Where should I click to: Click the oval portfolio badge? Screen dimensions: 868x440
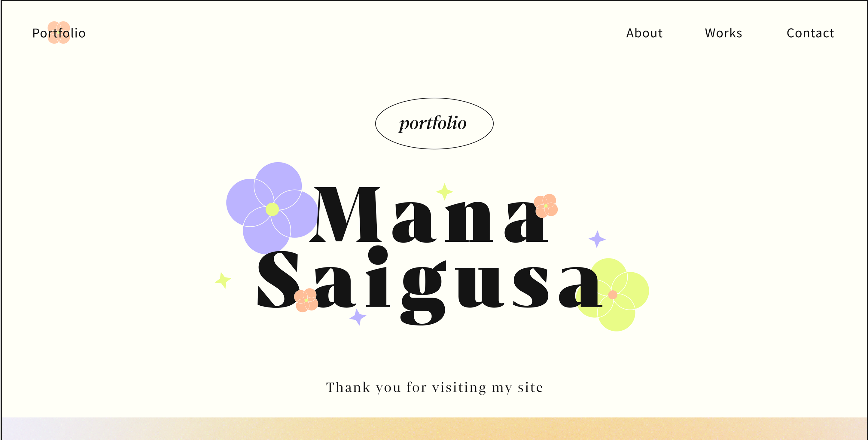[x=434, y=124]
